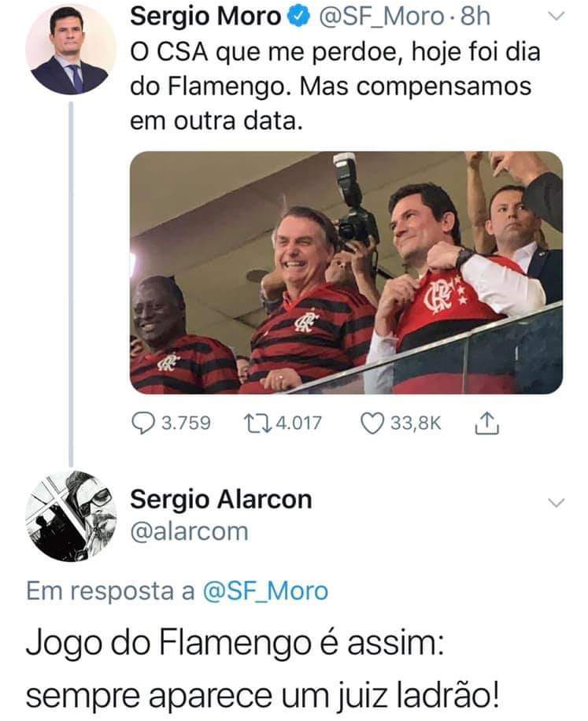The width and height of the screenshot is (588, 721).
Task: Open Sergio Moro's profile avatar
Action: pyautogui.click(x=71, y=50)
